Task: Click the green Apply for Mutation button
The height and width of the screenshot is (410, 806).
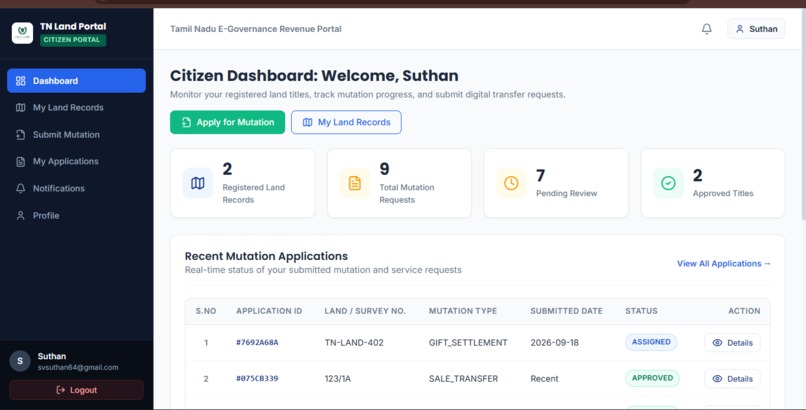Action: (x=227, y=122)
